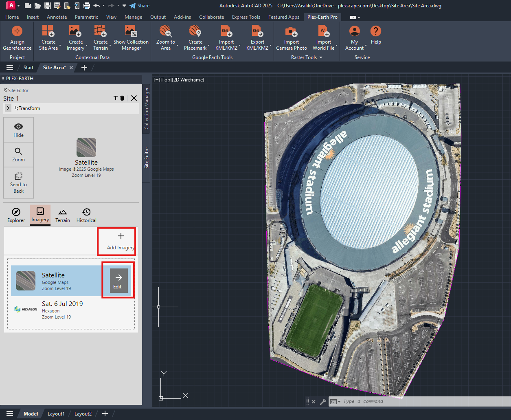Add a new layout with plus button
511x420 pixels.
click(x=105, y=414)
